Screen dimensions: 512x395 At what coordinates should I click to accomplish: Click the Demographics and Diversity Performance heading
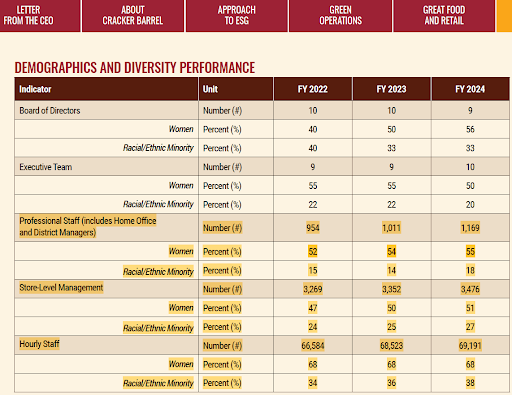[135, 68]
